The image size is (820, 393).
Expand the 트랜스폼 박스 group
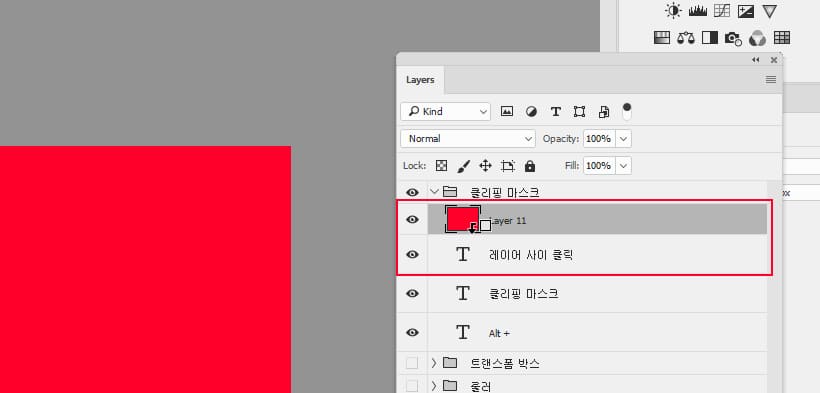(434, 363)
